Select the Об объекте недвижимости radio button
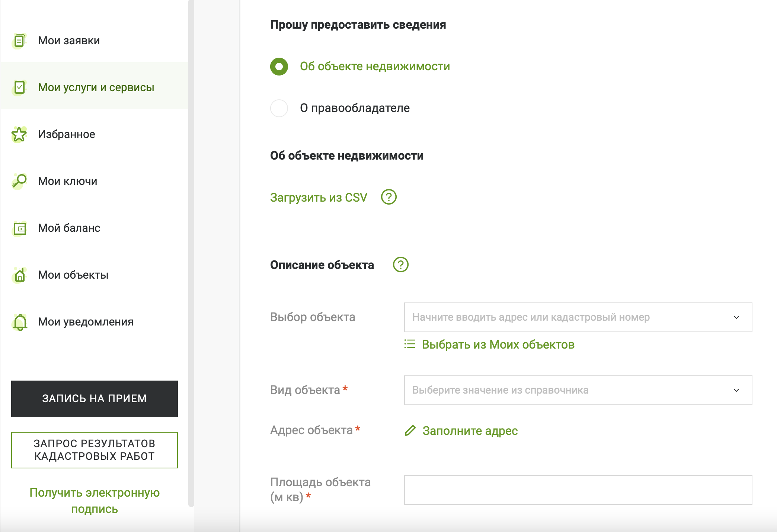The image size is (777, 532). pos(279,67)
